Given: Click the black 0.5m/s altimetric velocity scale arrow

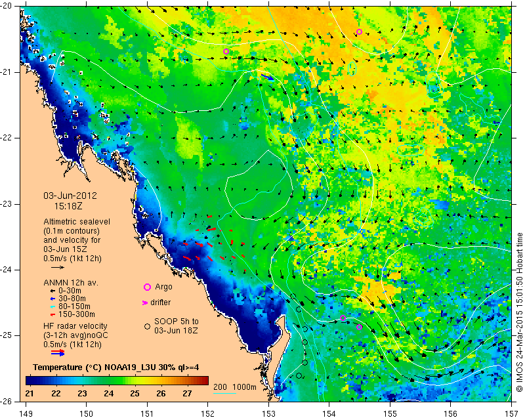Looking at the screenshot, I should [58, 267].
